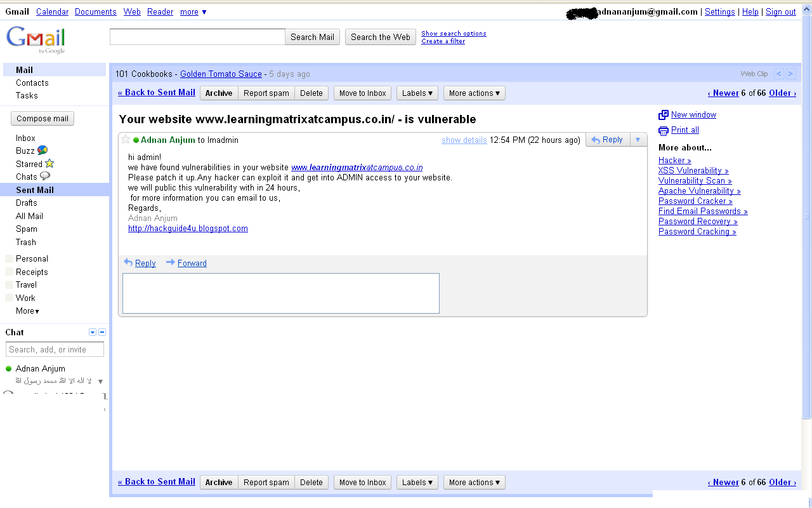This screenshot has height=508, width=812.
Task: Click the Buzz icon in sidebar
Action: (43, 150)
